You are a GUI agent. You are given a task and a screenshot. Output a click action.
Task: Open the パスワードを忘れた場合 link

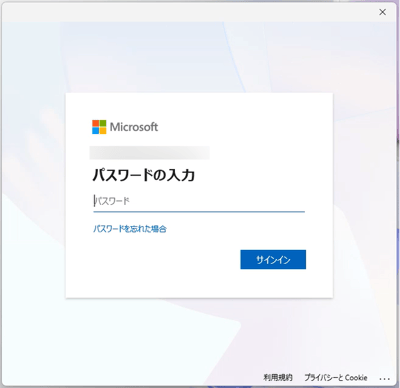pyautogui.click(x=130, y=229)
